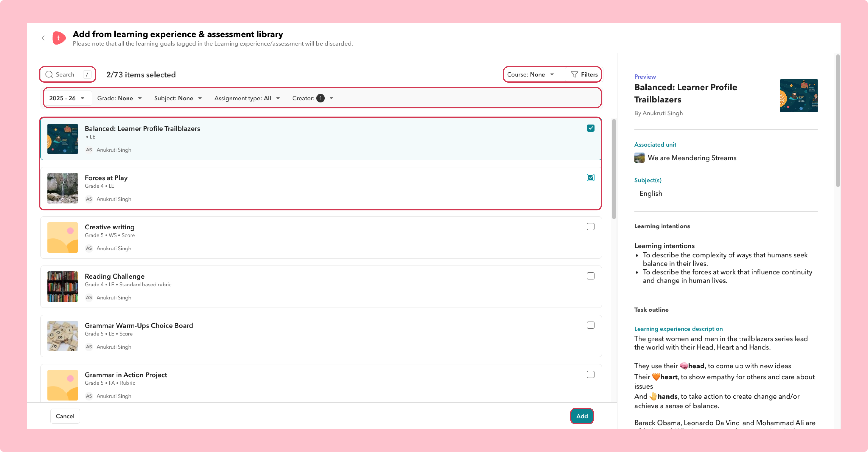The height and width of the screenshot is (452, 868).
Task: Click the Reading Challenge bookshelf thumbnail
Action: click(x=63, y=287)
